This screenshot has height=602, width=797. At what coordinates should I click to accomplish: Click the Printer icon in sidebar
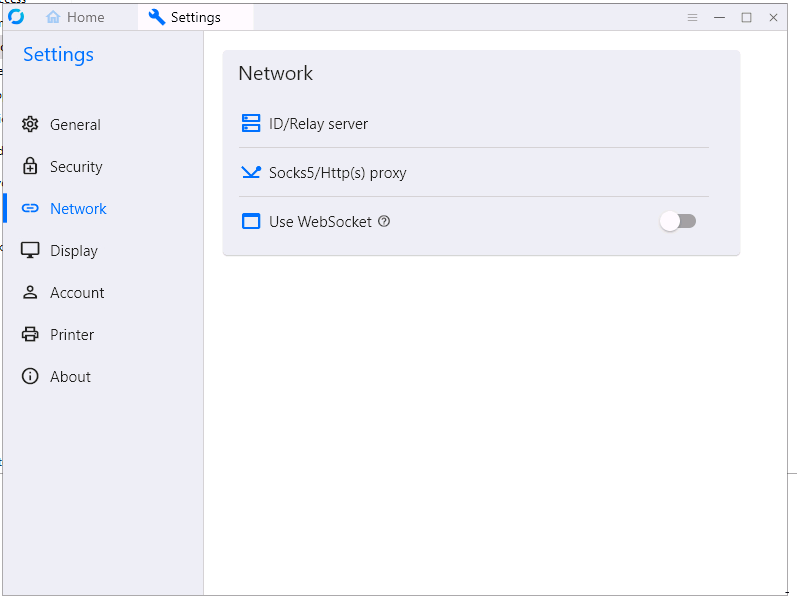click(x=30, y=335)
